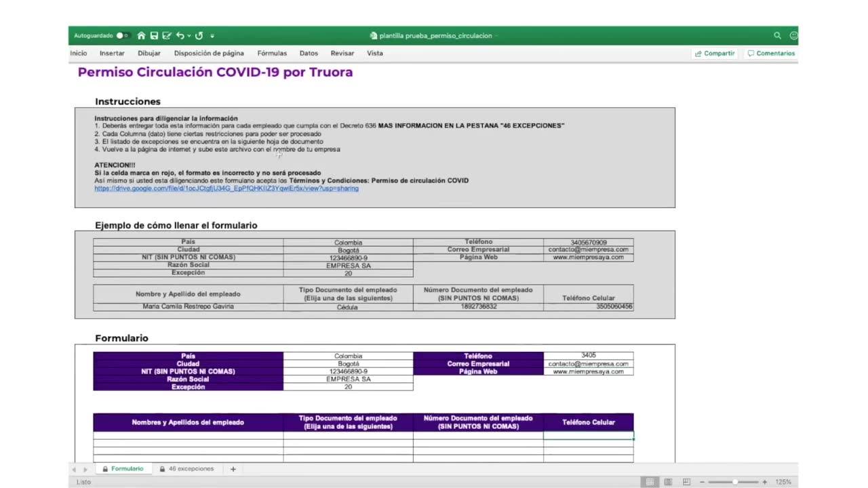868x488 pixels.
Task: Open the Undo history dropdown arrow
Action: [189, 36]
